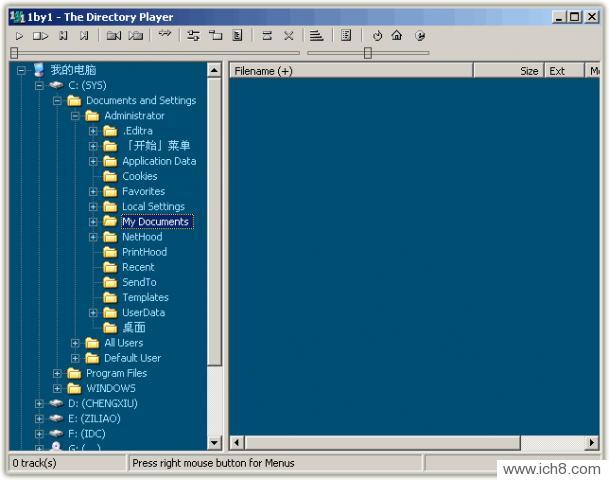Expand the D: (CHENGXIU) drive
Viewport: 609px width, 480px height.
coord(39,404)
